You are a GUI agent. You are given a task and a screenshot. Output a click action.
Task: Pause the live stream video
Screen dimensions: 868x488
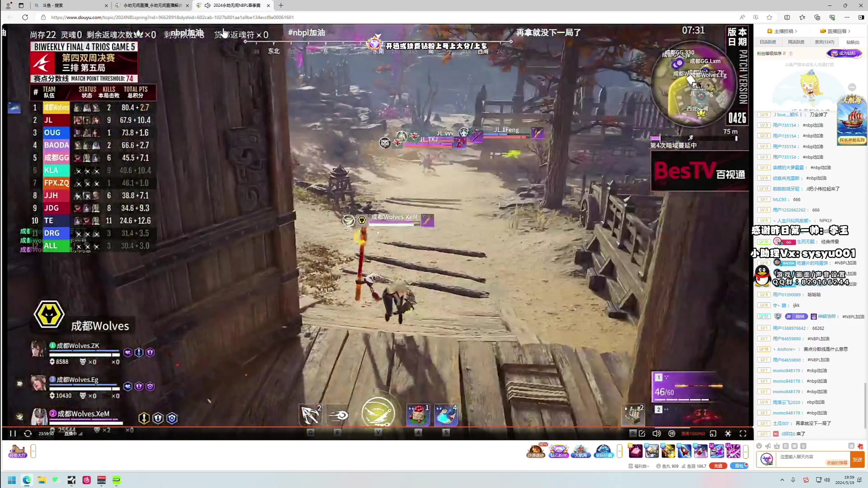[13, 433]
